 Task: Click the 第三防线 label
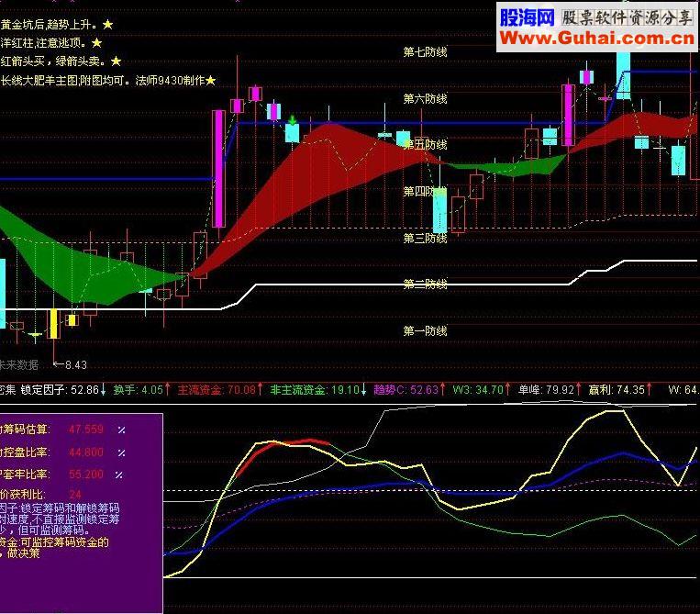[425, 238]
